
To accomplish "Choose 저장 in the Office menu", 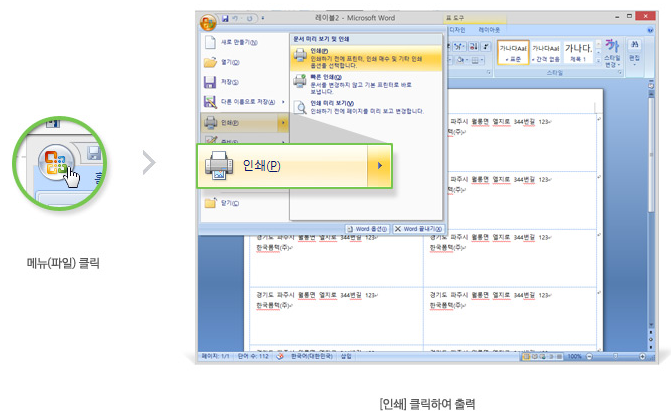I will [x=244, y=82].
